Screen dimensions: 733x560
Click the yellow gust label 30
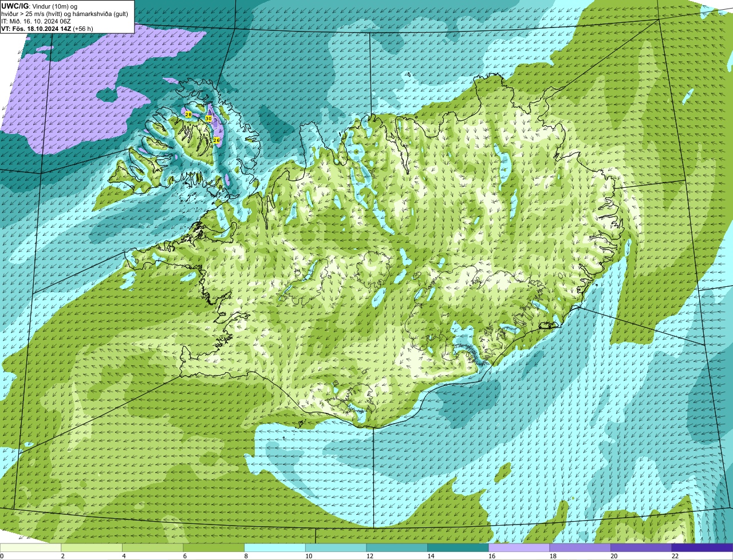tap(208, 119)
